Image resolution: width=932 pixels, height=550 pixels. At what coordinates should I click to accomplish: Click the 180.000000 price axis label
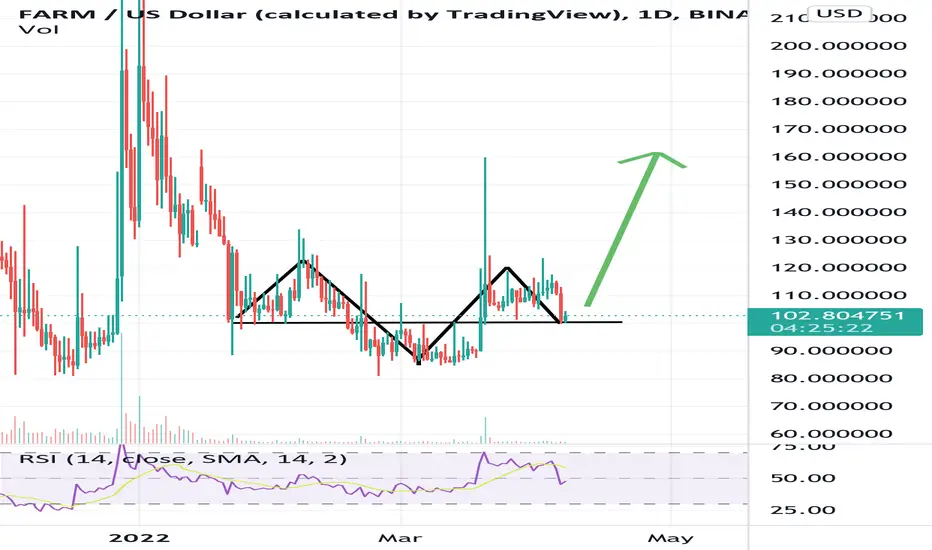pos(839,101)
